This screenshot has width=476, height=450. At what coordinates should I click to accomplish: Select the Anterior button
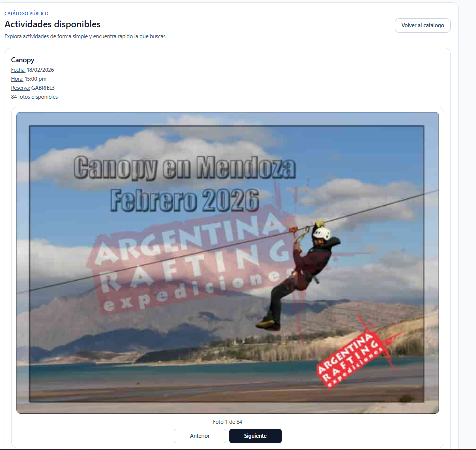pyautogui.click(x=200, y=436)
